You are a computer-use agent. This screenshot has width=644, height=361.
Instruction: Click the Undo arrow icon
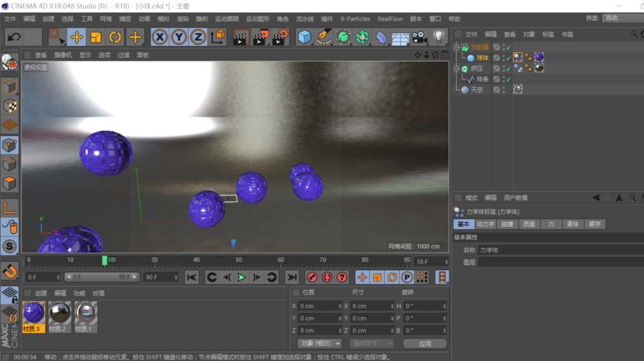pos(14,37)
